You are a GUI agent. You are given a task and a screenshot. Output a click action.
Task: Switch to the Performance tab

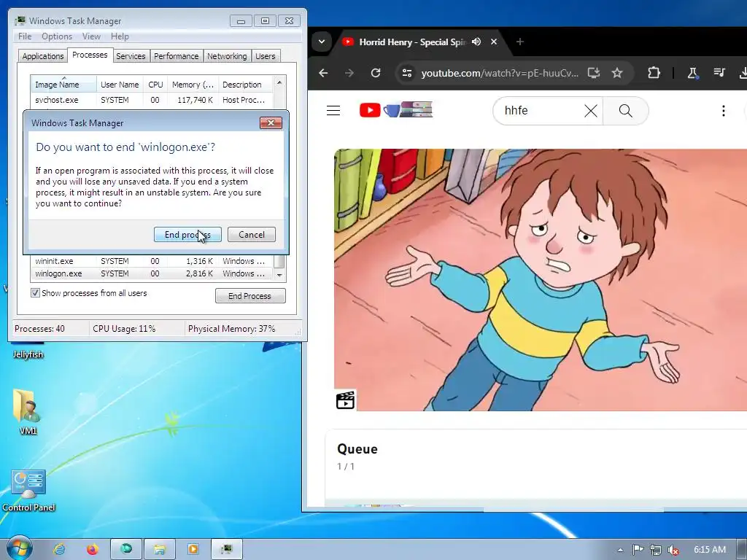tap(177, 56)
